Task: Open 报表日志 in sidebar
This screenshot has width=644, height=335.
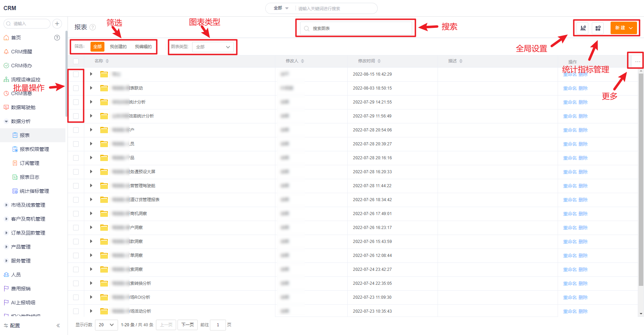Action: [x=29, y=177]
